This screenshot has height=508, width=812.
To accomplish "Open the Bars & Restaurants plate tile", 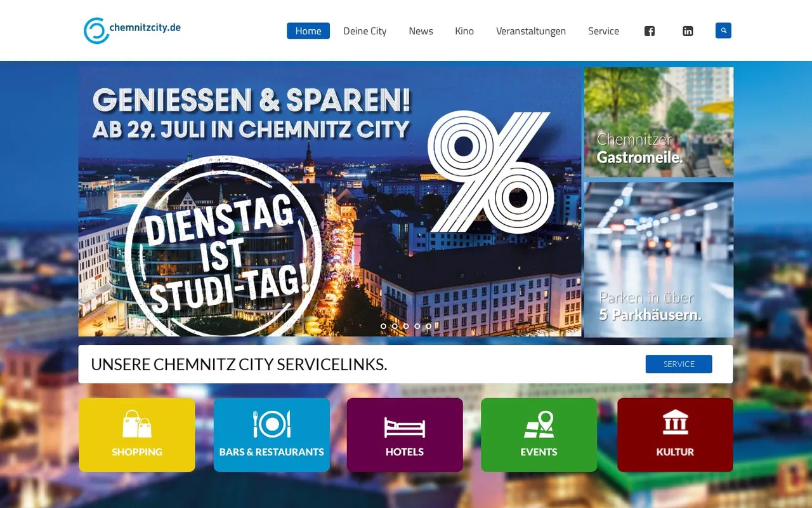I will point(272,435).
